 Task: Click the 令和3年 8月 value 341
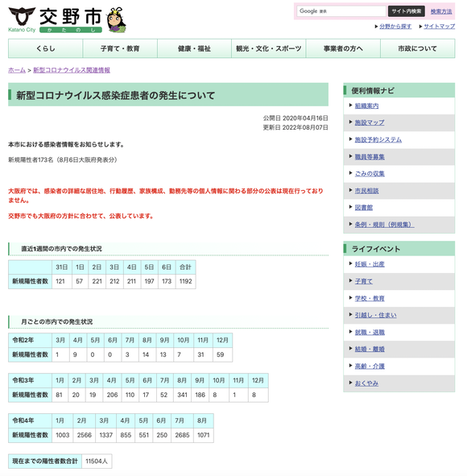point(182,395)
